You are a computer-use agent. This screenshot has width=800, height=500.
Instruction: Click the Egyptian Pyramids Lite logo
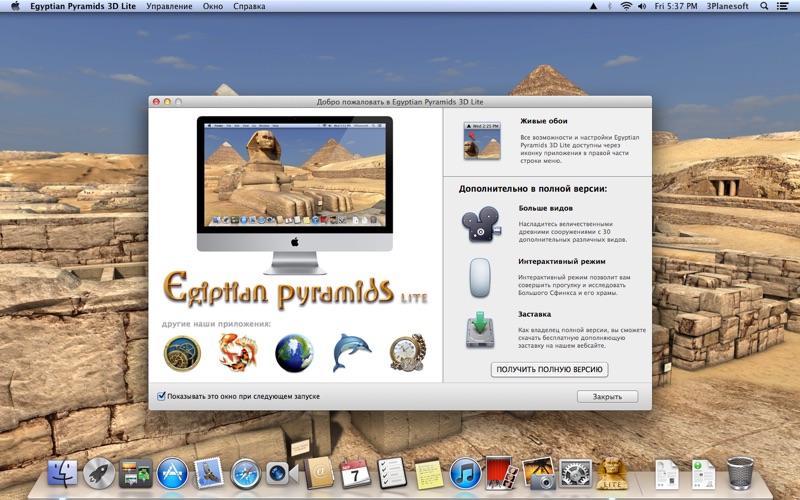295,290
